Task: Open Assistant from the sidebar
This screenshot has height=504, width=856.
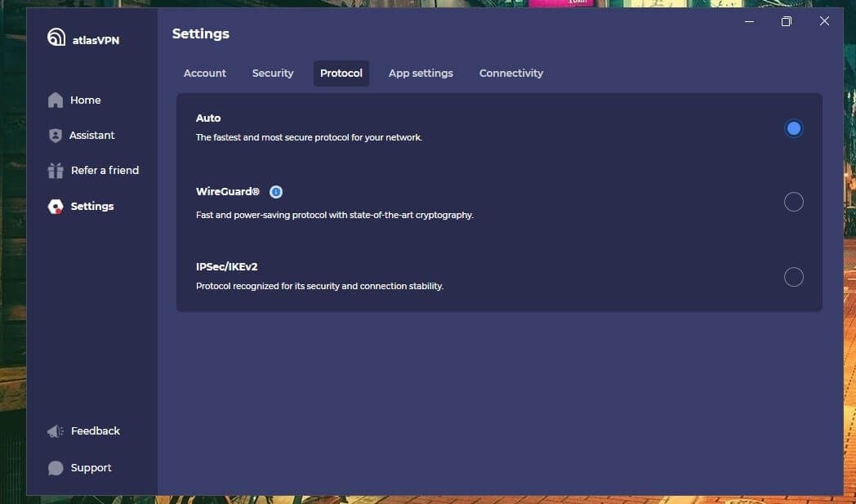Action: pos(91,136)
